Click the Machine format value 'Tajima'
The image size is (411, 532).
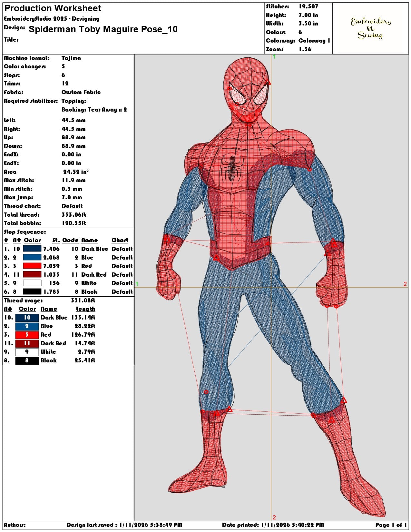pos(71,58)
